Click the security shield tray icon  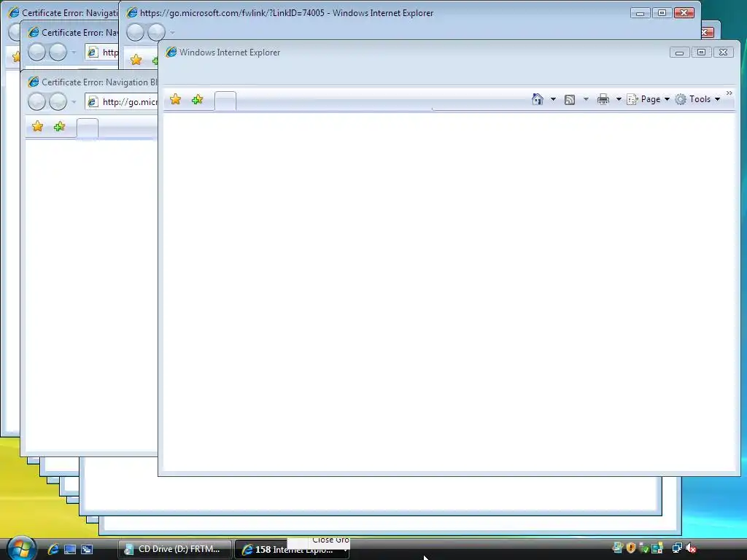(631, 548)
